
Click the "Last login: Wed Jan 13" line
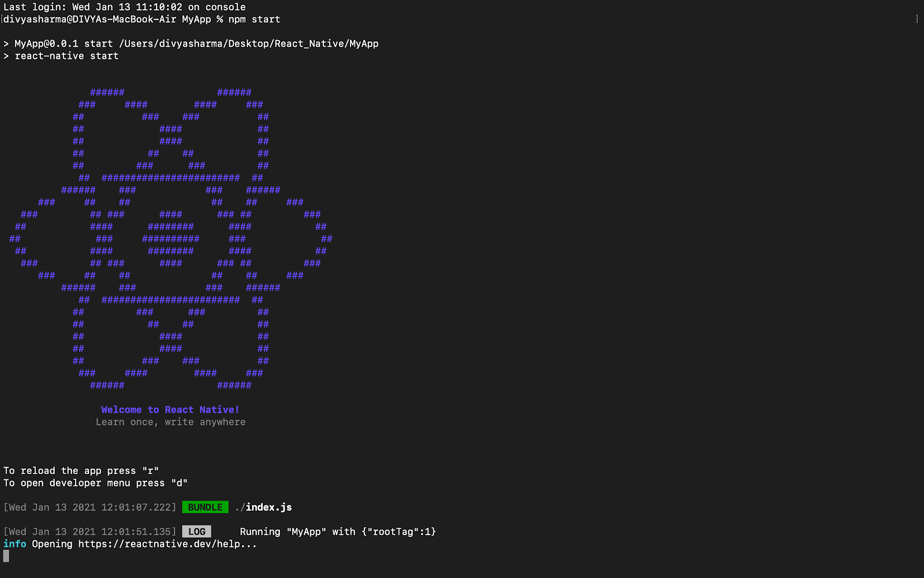coord(125,7)
